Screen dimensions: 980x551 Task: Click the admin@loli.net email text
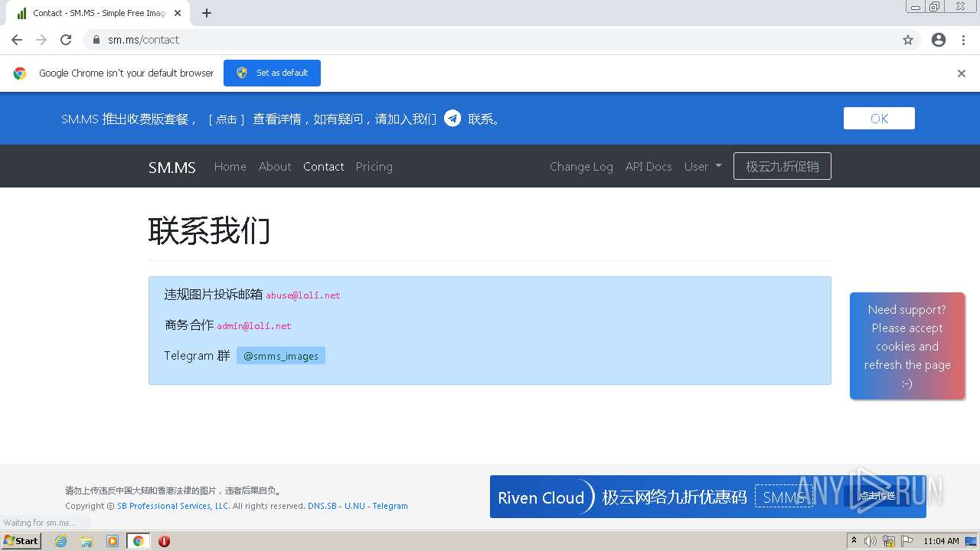pos(254,326)
